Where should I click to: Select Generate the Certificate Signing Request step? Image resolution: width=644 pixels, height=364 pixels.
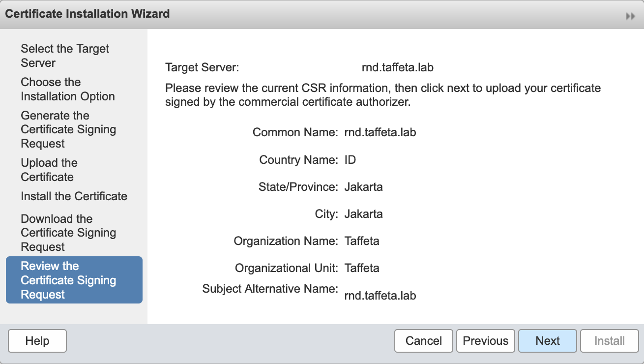click(68, 129)
